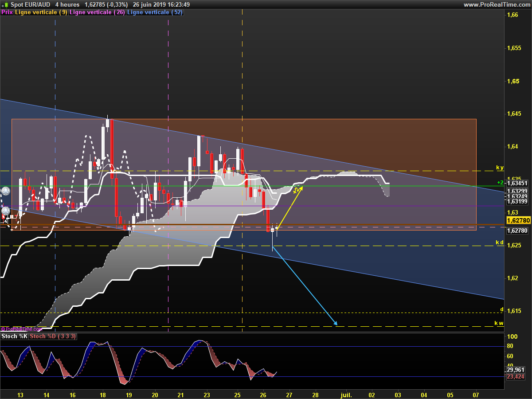Click date 28 on the time axis
Viewport: 532px width, 399px height.
tap(315, 394)
